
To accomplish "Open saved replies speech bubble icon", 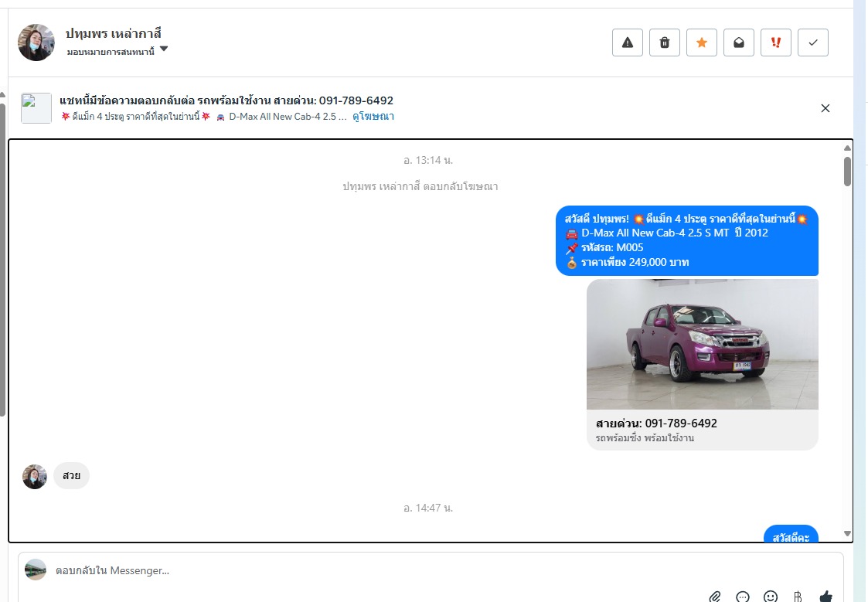I will pyautogui.click(x=742, y=597).
